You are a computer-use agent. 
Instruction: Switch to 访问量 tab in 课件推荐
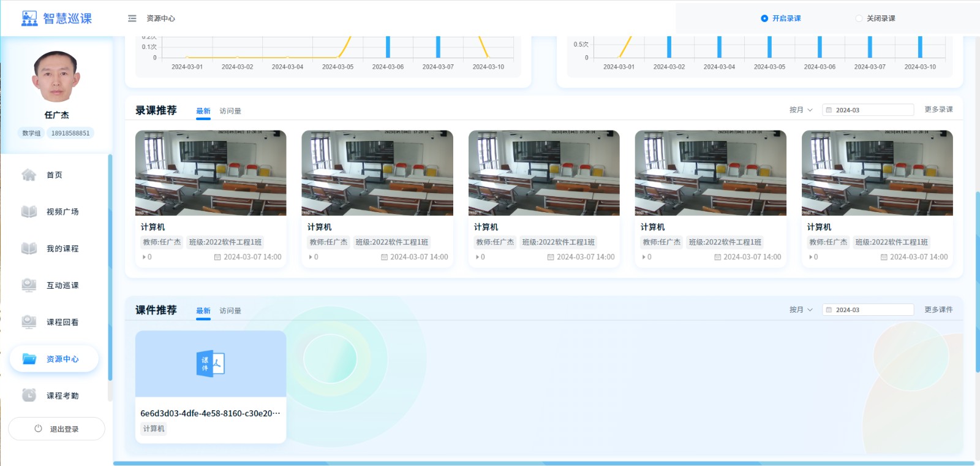point(230,311)
